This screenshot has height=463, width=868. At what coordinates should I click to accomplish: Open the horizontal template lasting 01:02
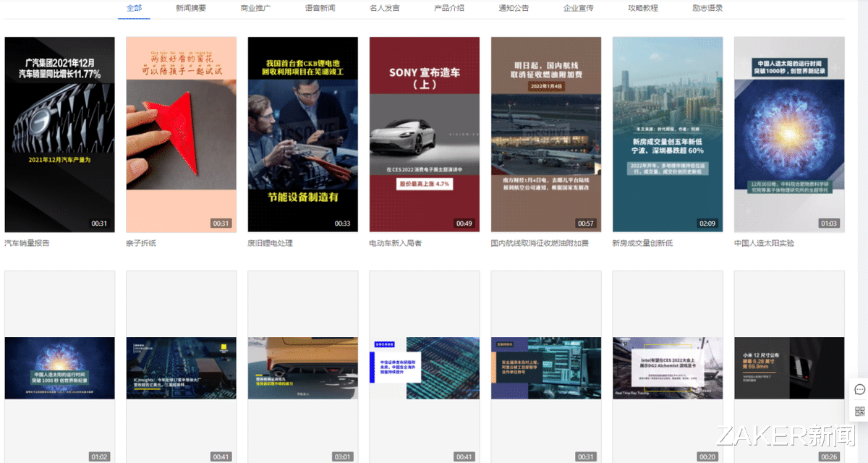(x=60, y=368)
